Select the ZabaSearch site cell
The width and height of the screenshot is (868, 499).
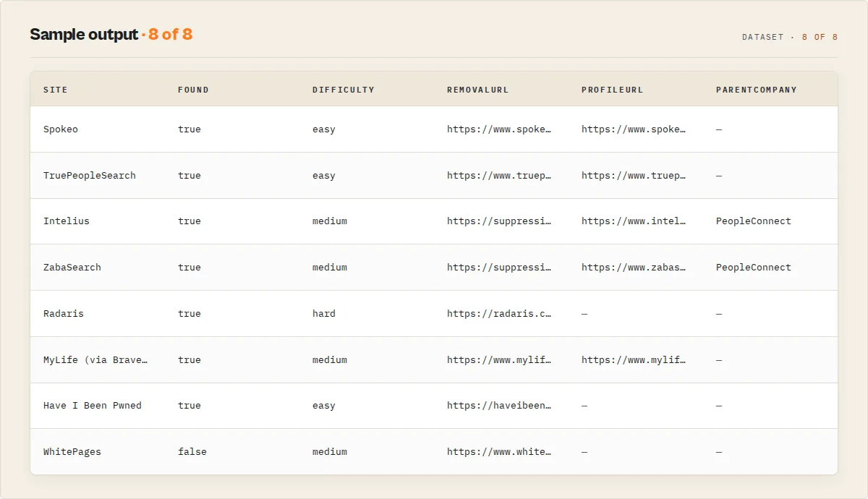click(x=72, y=268)
